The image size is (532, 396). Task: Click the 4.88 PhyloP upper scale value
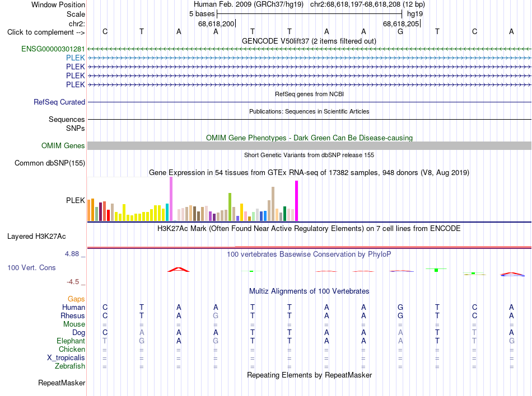coord(72,254)
